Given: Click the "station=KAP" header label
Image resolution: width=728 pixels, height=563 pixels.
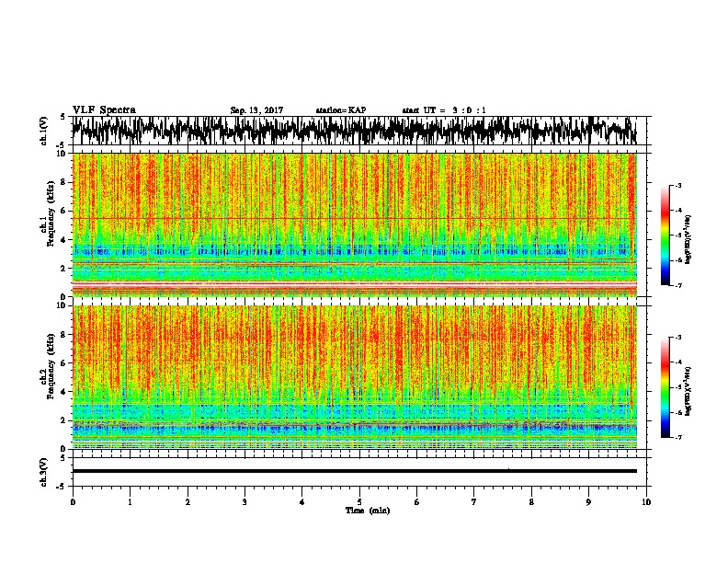Looking at the screenshot, I should click(341, 110).
